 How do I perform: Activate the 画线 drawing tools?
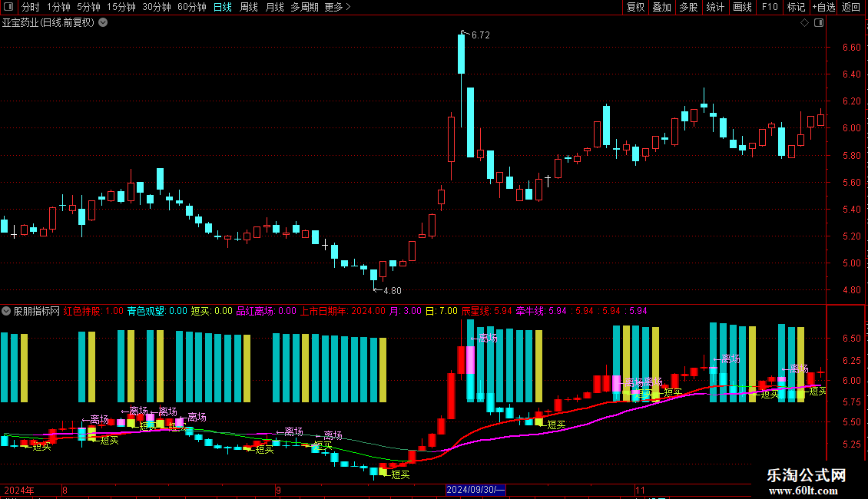click(x=742, y=7)
